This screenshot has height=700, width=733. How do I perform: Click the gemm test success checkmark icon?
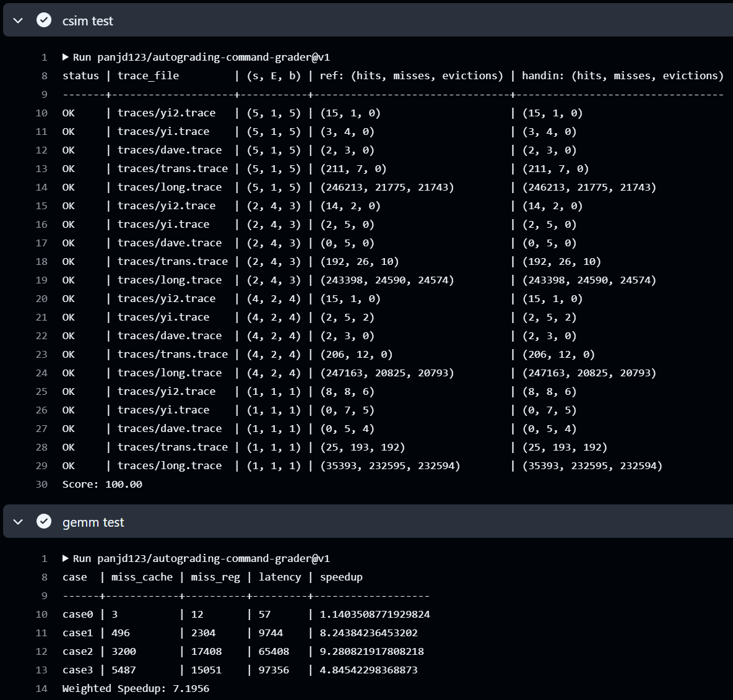(44, 522)
